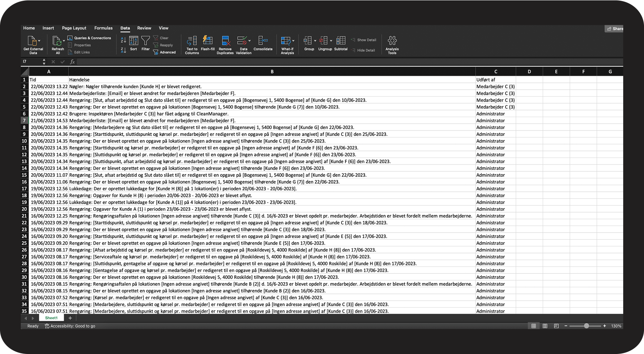Adjust the zoom slider handle
The width and height of the screenshot is (644, 354).
point(586,326)
